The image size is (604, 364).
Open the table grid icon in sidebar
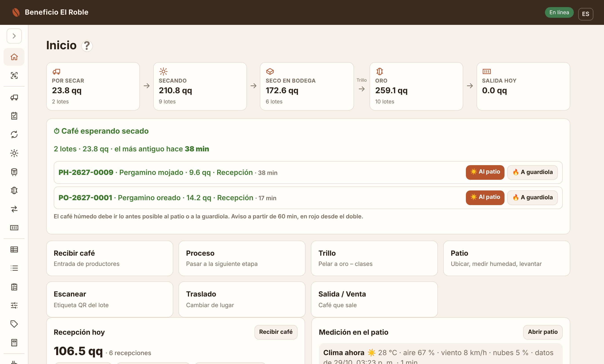pos(14,249)
